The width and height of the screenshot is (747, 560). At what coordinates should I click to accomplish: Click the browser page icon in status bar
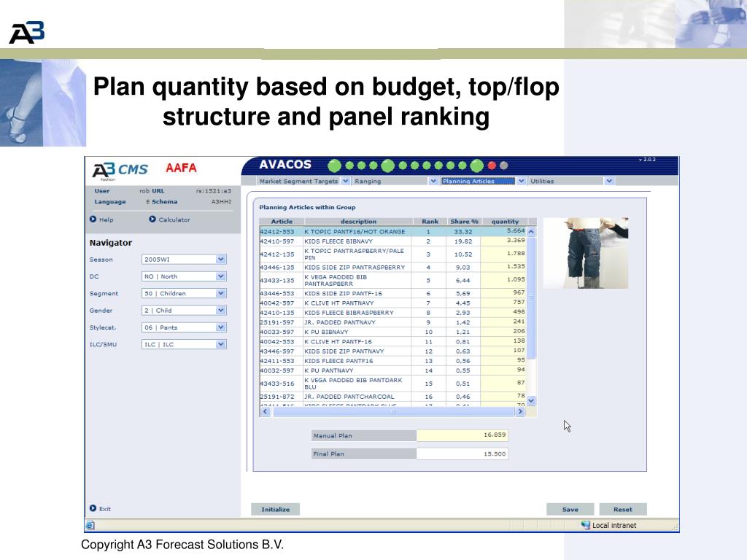(90, 525)
